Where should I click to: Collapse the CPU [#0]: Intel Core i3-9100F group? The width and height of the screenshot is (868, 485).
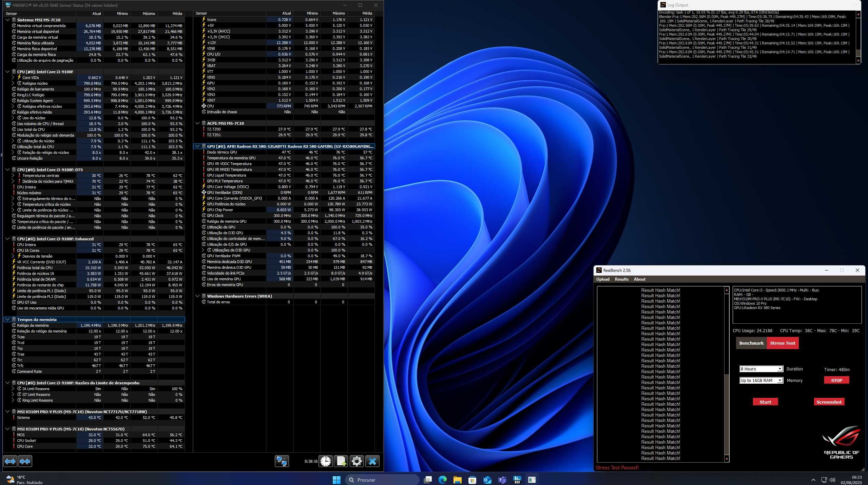[7, 72]
